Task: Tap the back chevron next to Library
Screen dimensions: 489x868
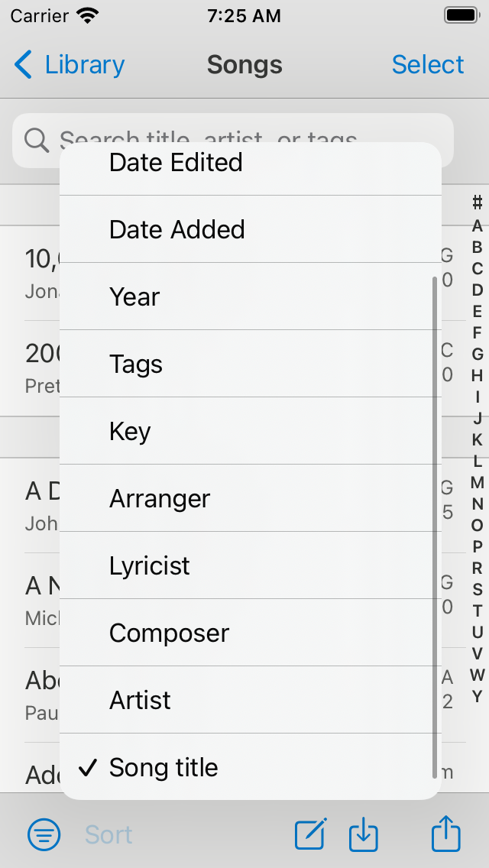Action: pos(23,65)
